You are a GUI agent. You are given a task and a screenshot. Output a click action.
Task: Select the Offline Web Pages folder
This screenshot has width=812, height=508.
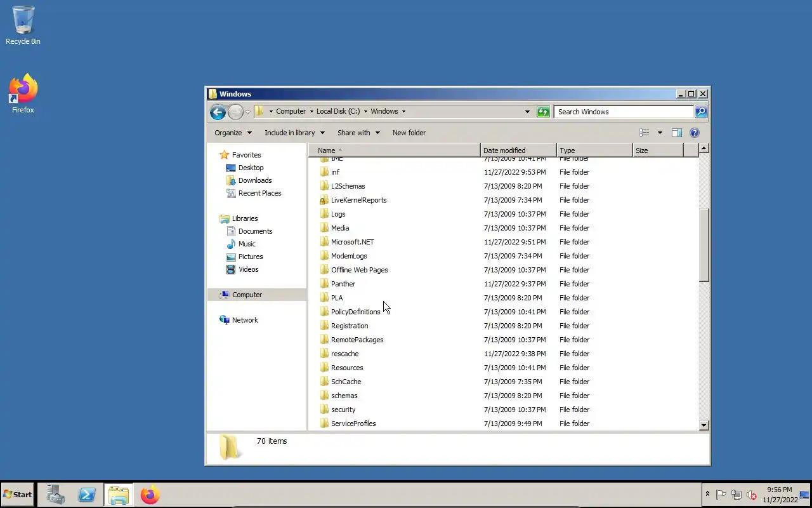(x=359, y=270)
